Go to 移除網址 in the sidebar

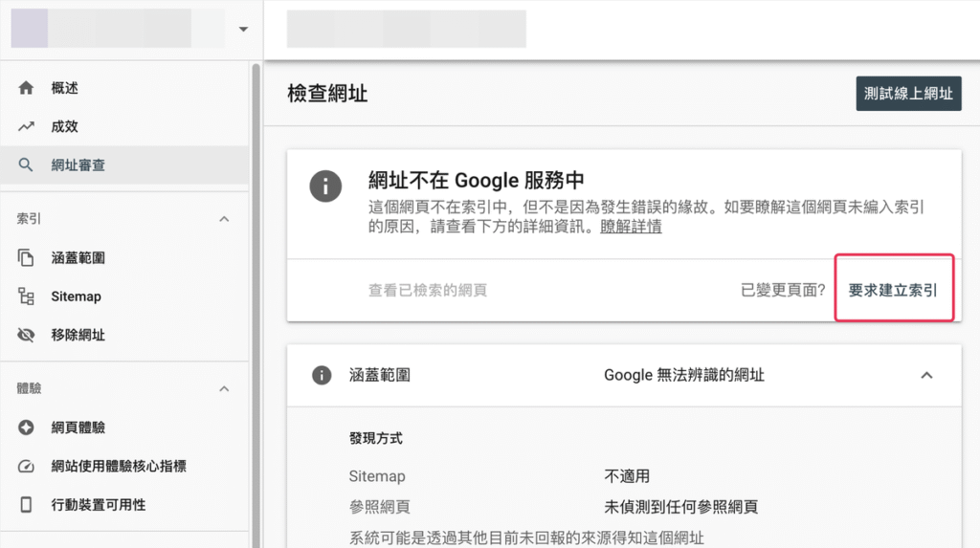[x=124, y=335]
